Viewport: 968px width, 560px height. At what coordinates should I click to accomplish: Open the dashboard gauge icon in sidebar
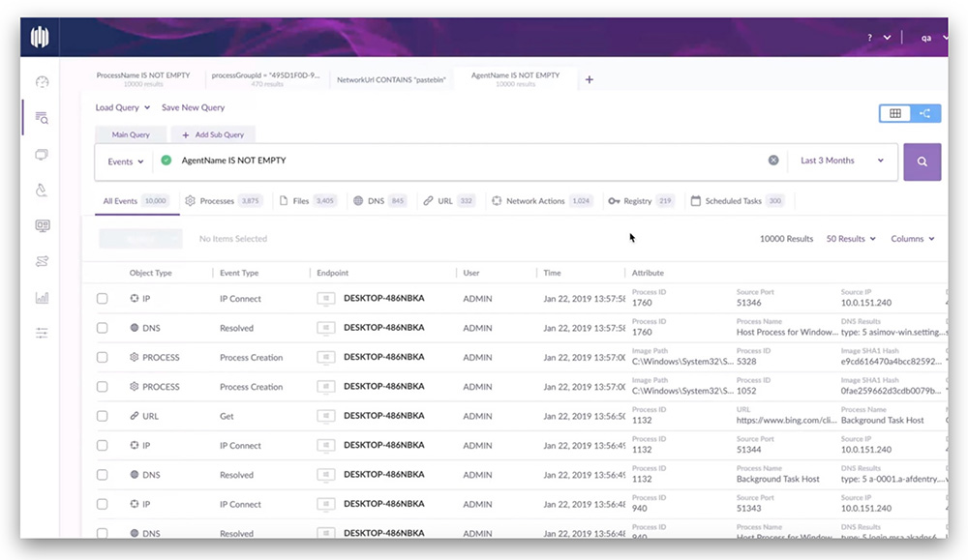[x=41, y=83]
